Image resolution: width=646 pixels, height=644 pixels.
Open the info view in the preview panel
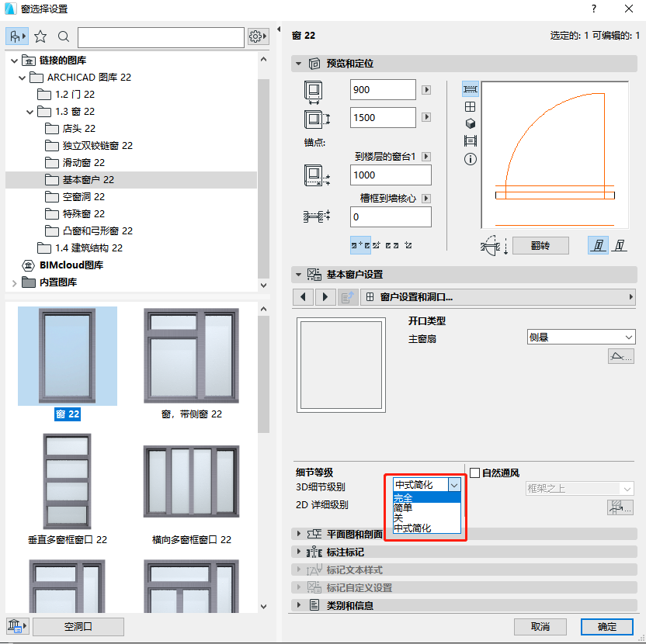470,159
